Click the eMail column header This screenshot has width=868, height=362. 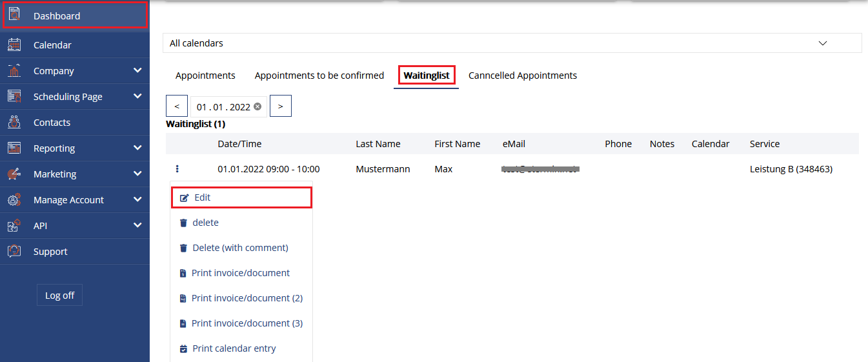pos(514,144)
